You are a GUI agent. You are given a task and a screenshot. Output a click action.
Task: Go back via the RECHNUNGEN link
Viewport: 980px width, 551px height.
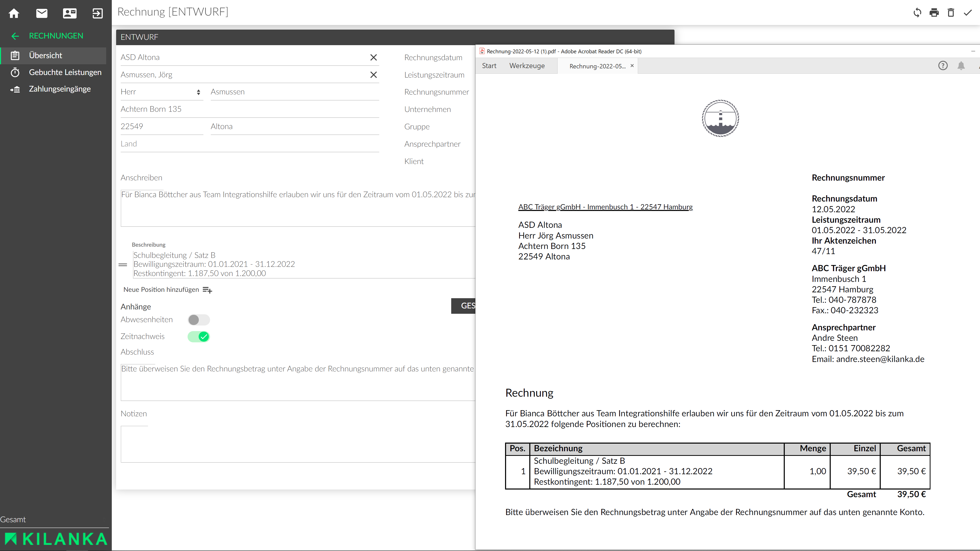[56, 36]
